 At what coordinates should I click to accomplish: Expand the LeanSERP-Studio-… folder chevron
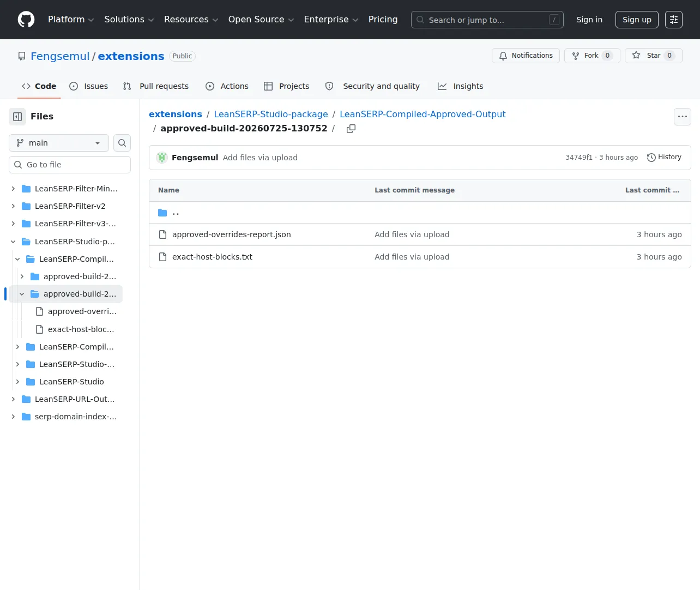[x=17, y=364]
